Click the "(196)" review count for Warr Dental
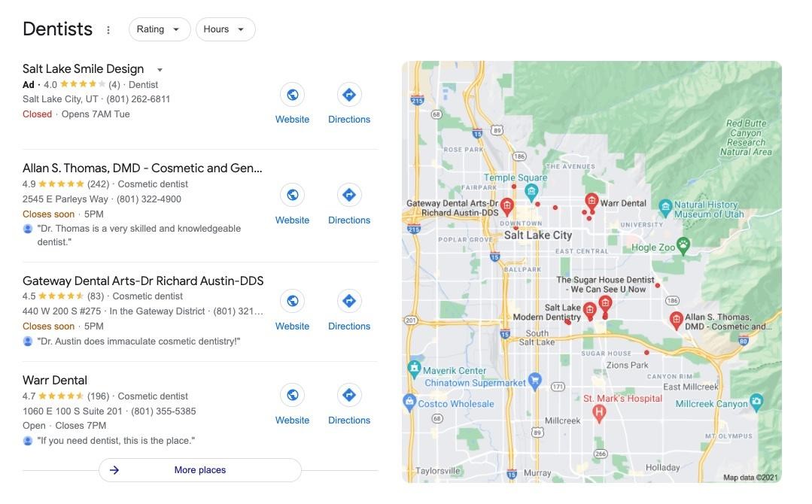 pyautogui.click(x=98, y=396)
